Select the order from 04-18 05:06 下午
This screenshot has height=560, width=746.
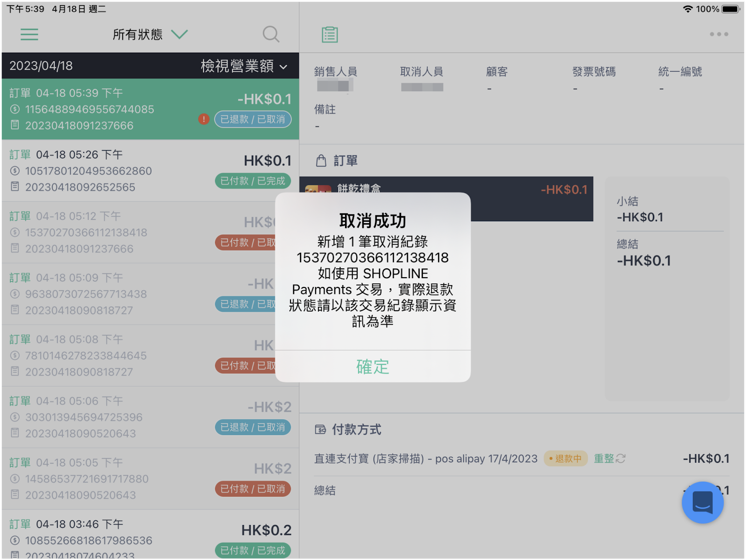pos(150,417)
